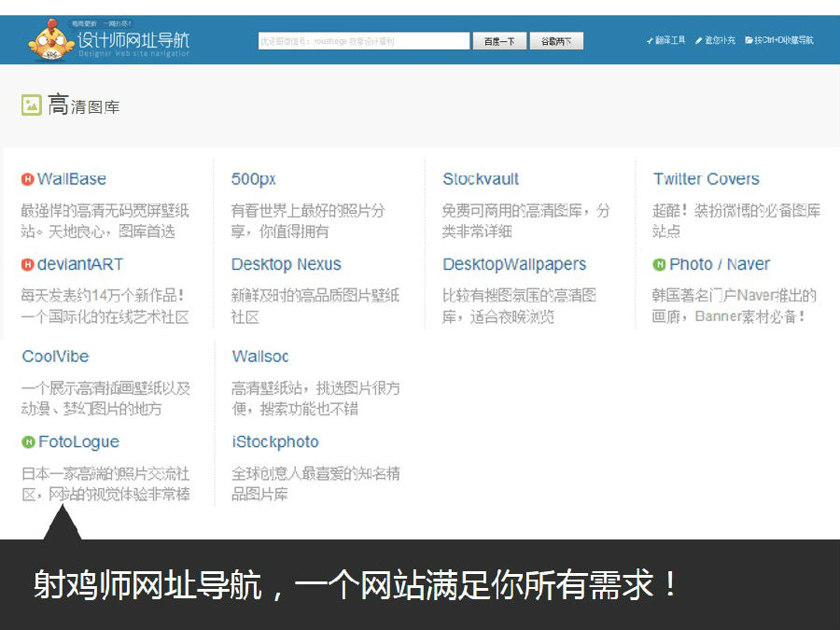Click the 高清图库 section heading
This screenshot has width=840, height=630.
pos(84,105)
